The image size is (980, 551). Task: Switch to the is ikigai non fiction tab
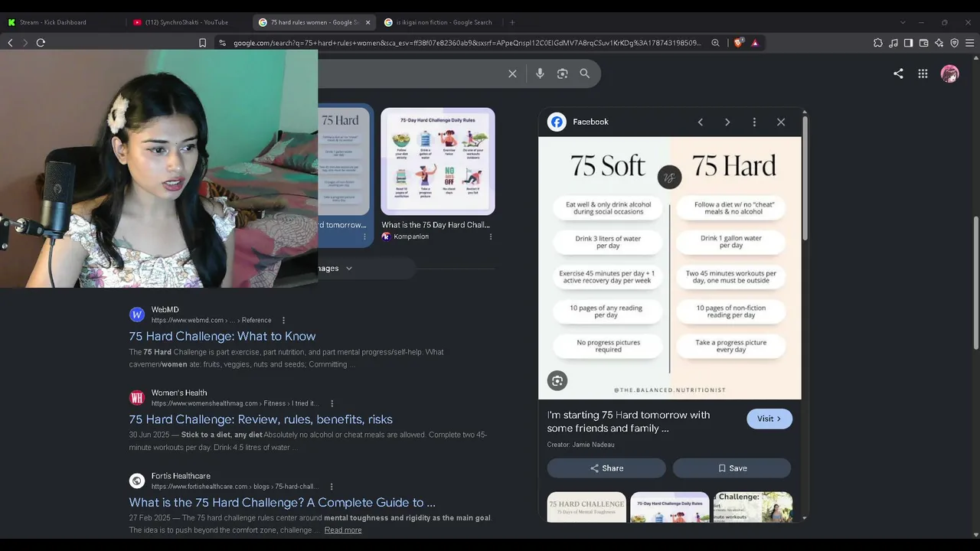440,22
